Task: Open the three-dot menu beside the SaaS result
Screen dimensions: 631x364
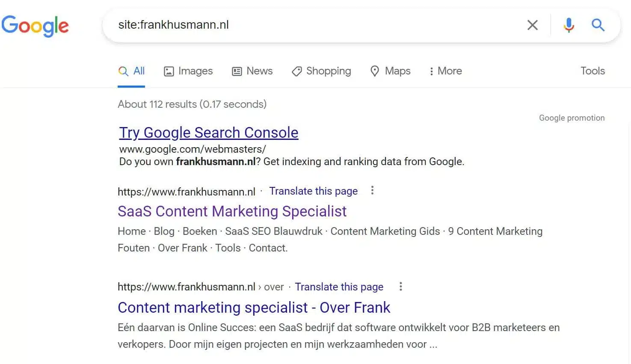Action: pyautogui.click(x=372, y=190)
